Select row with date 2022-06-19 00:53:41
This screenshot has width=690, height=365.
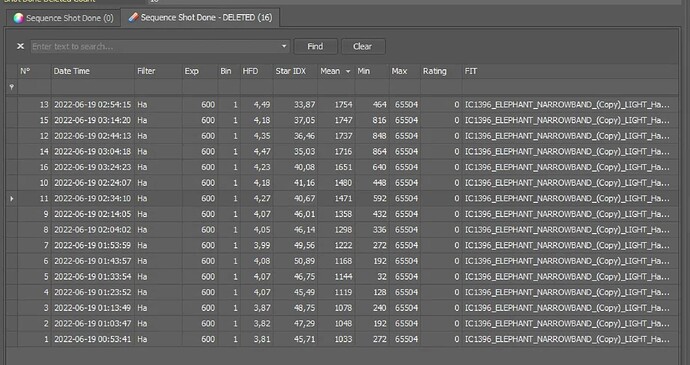click(342, 339)
